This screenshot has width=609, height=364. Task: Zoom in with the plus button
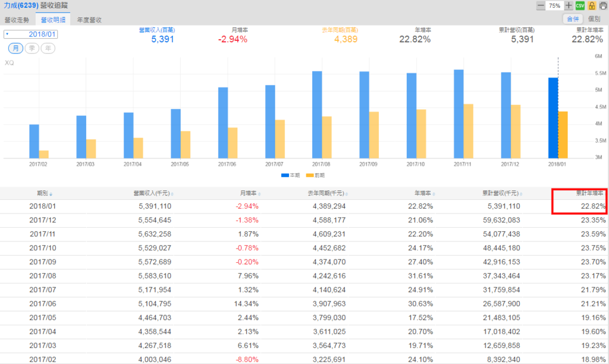click(x=569, y=5)
